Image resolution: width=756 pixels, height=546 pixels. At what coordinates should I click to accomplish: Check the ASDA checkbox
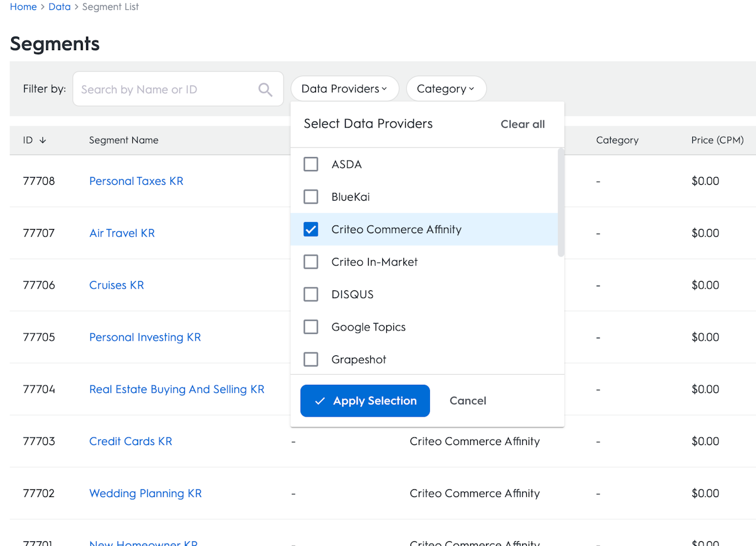[x=311, y=164]
